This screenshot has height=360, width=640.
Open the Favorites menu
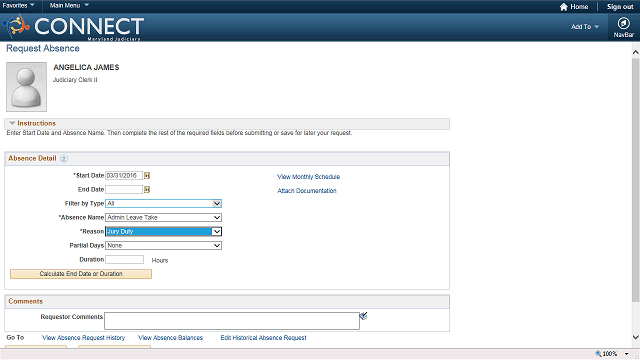tap(18, 5)
